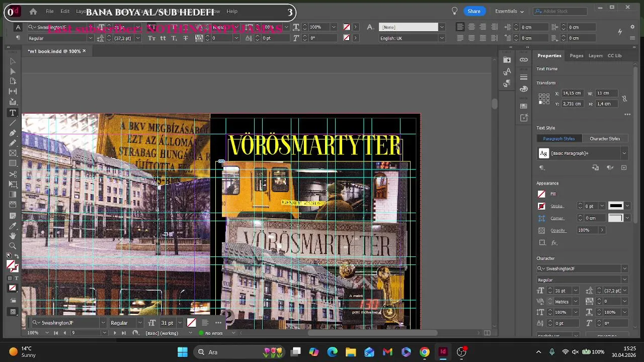The height and width of the screenshot is (362, 644).
Task: Open the Edit menu
Action: [65, 12]
